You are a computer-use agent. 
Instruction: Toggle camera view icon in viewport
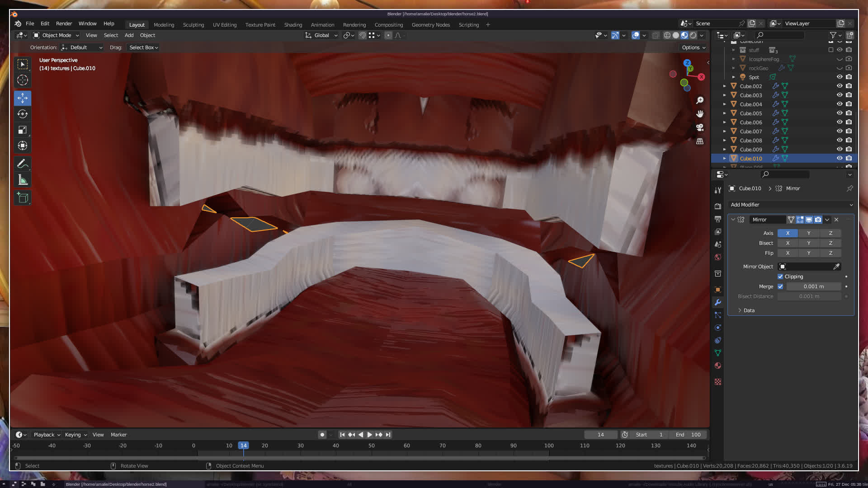(700, 127)
